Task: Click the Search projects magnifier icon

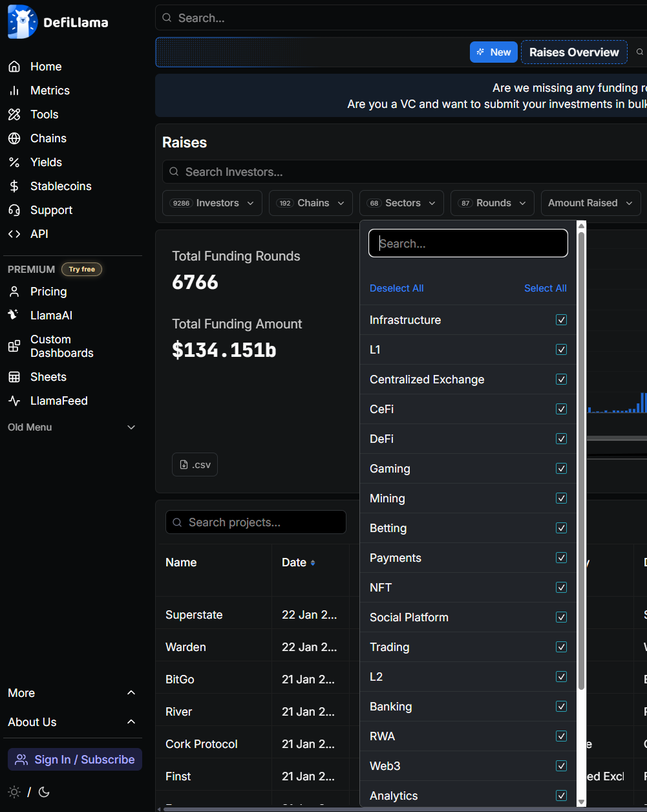Action: click(177, 522)
